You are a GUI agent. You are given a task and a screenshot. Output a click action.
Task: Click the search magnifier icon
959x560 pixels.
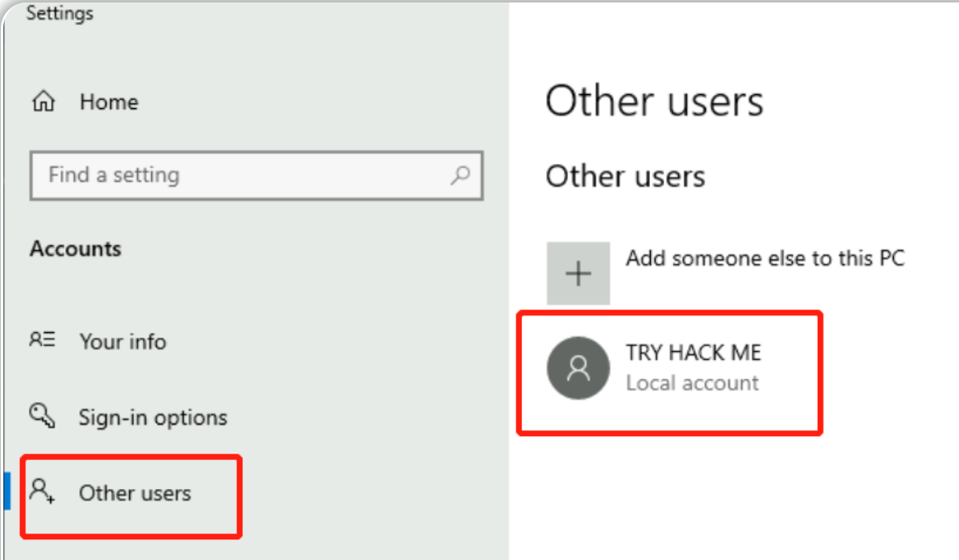(460, 175)
